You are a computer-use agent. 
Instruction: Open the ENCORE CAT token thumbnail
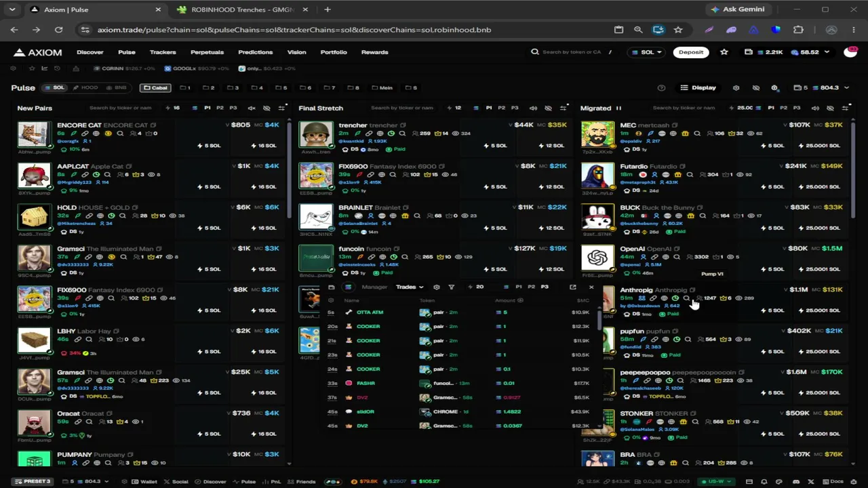tap(34, 134)
